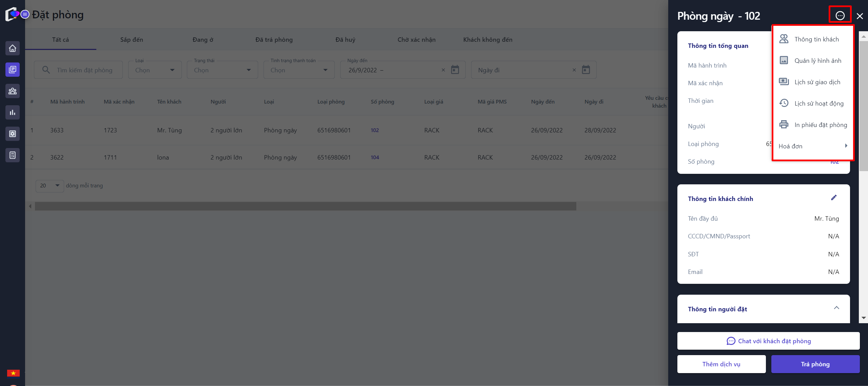Viewport: 868px width, 386px height.
Task: Expand the rows-per-page dropdown showing 20
Action: click(x=50, y=185)
